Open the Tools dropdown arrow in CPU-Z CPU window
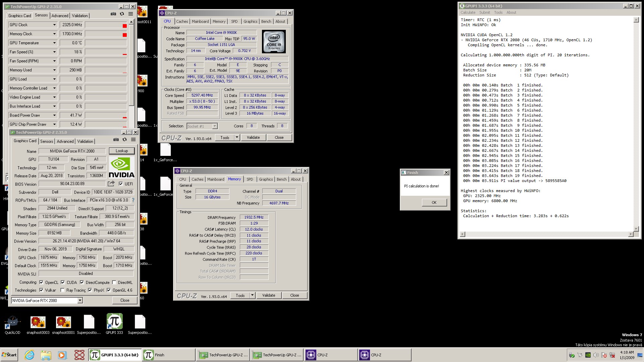 point(237,137)
